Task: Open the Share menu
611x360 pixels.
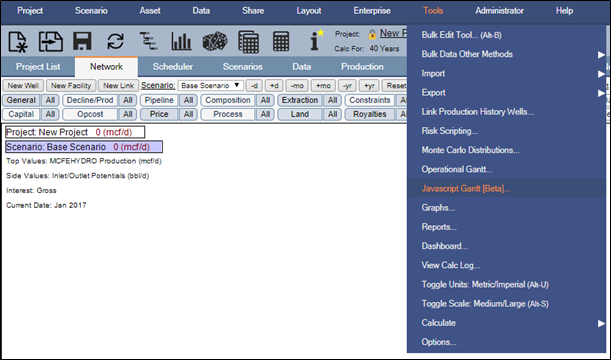Action: click(253, 11)
